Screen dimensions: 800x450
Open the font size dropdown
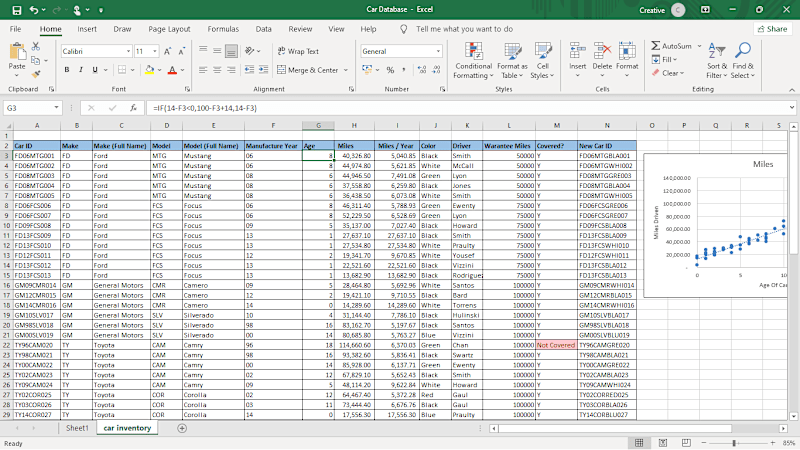(x=154, y=51)
